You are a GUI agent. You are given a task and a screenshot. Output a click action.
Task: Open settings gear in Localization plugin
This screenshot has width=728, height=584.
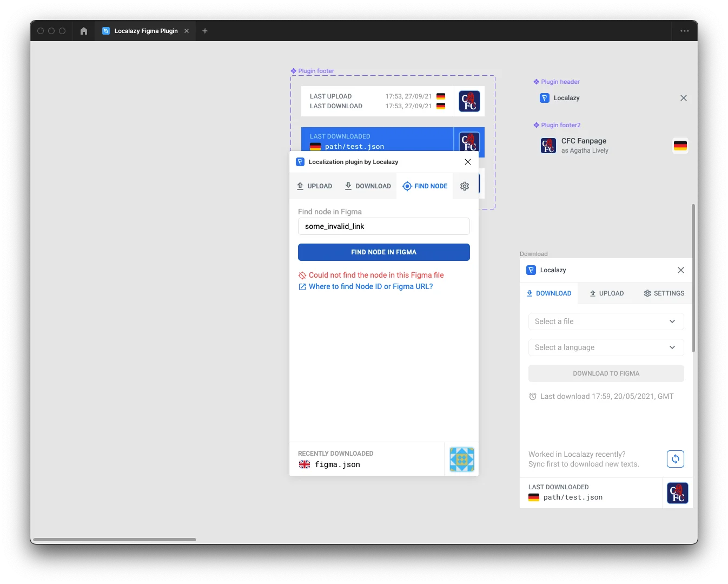pos(465,186)
